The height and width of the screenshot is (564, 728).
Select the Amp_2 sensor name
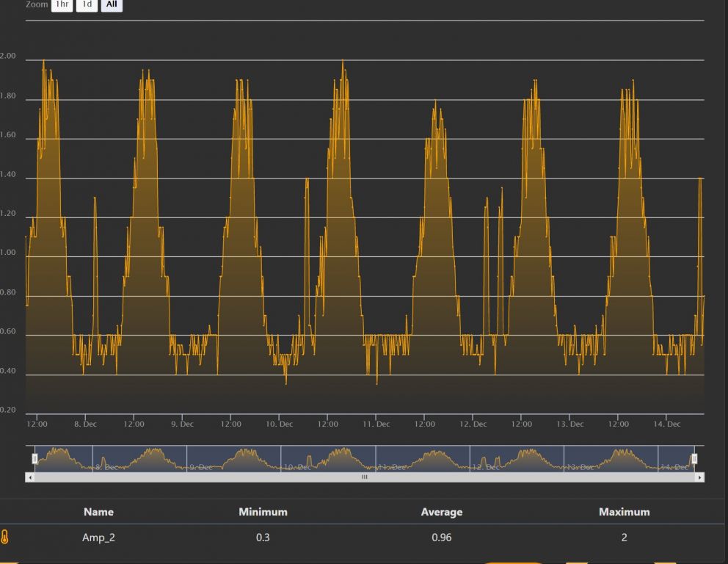point(98,538)
